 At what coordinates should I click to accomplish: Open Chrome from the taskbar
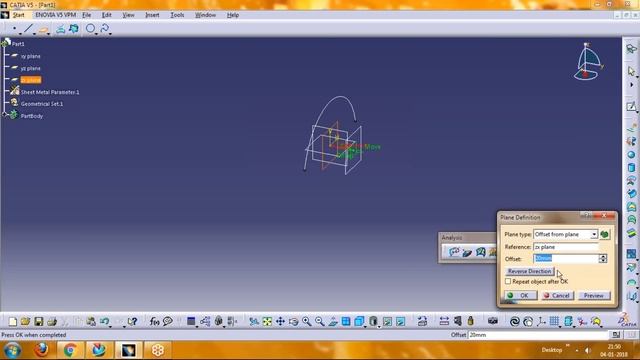[x=70, y=350]
